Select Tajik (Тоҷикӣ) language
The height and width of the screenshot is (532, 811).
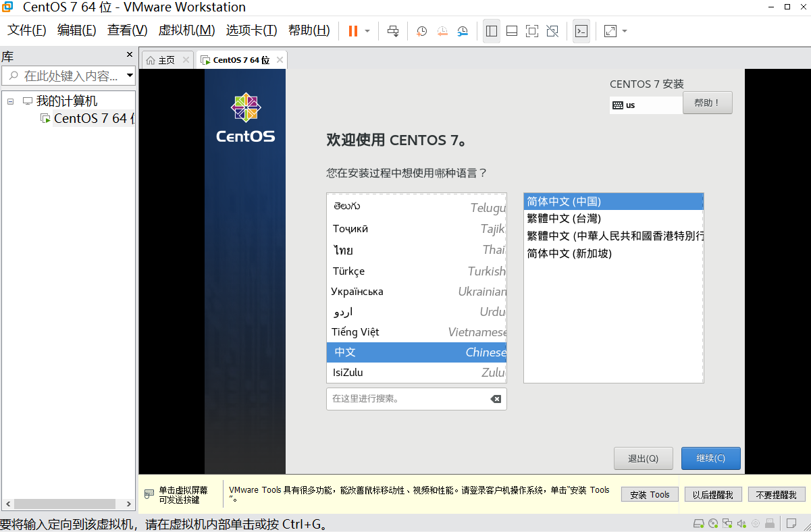pyautogui.click(x=417, y=229)
